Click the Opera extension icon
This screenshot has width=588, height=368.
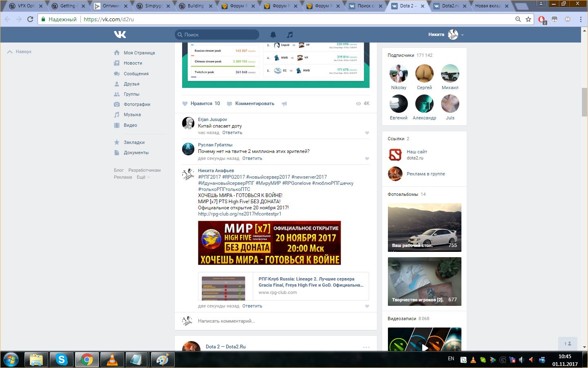542,20
